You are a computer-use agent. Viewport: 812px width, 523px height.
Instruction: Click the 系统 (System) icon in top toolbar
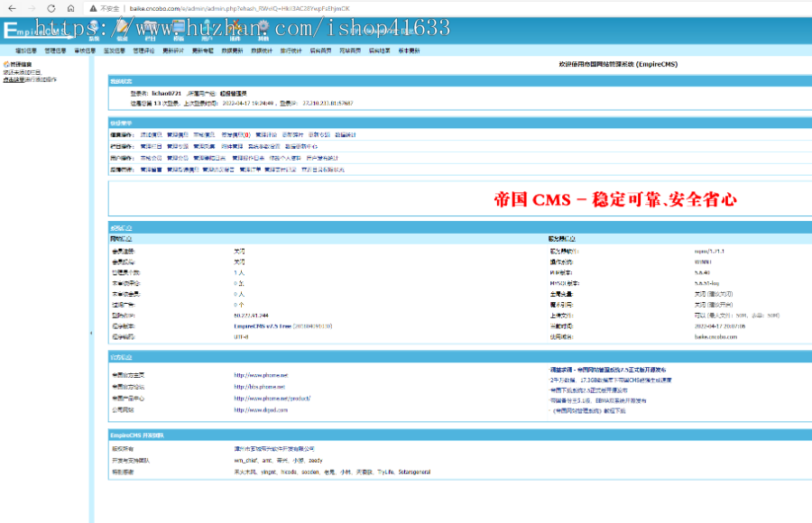click(x=94, y=35)
